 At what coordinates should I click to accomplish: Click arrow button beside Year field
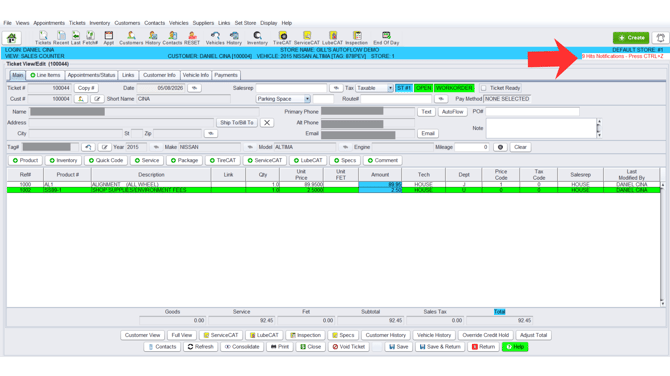point(156,147)
